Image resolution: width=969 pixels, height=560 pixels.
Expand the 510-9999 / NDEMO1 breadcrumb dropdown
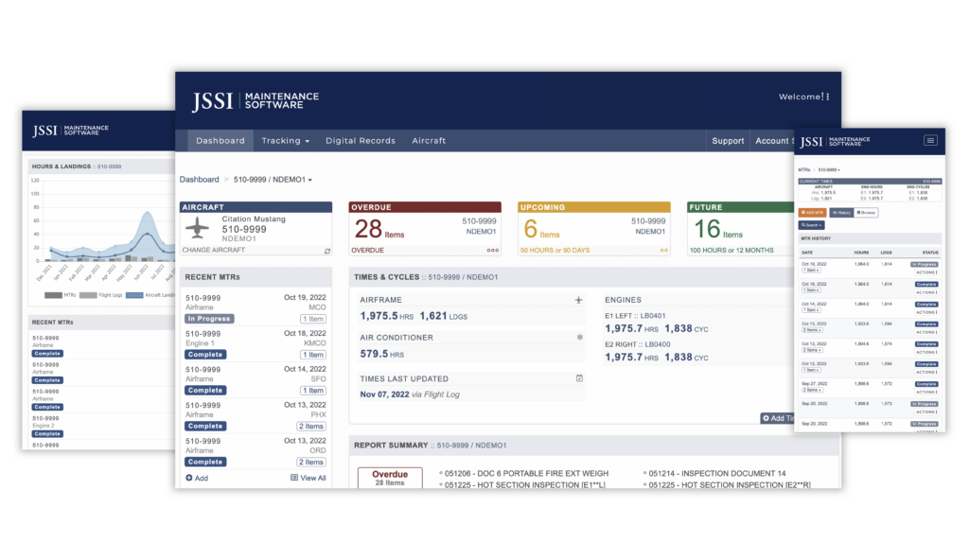(x=273, y=180)
